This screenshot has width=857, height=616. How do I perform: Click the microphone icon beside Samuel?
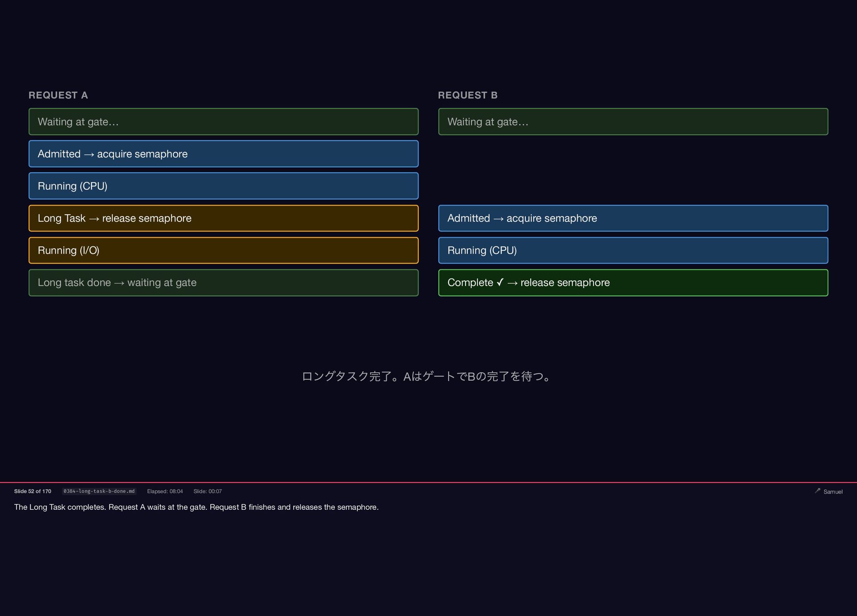click(817, 491)
